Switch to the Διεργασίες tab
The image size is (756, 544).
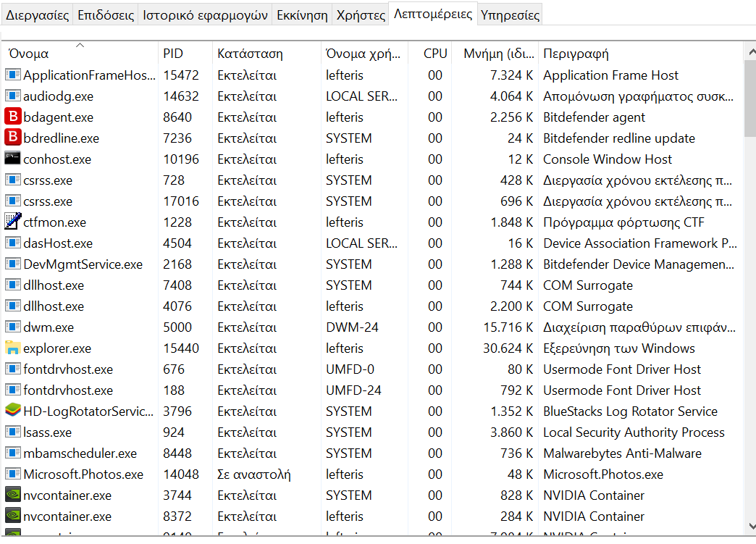(37, 15)
